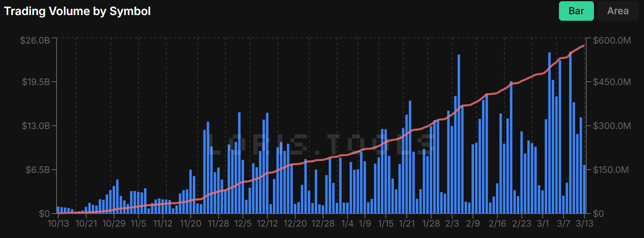
Task: Click the 2/23 date label
Action: tap(522, 225)
